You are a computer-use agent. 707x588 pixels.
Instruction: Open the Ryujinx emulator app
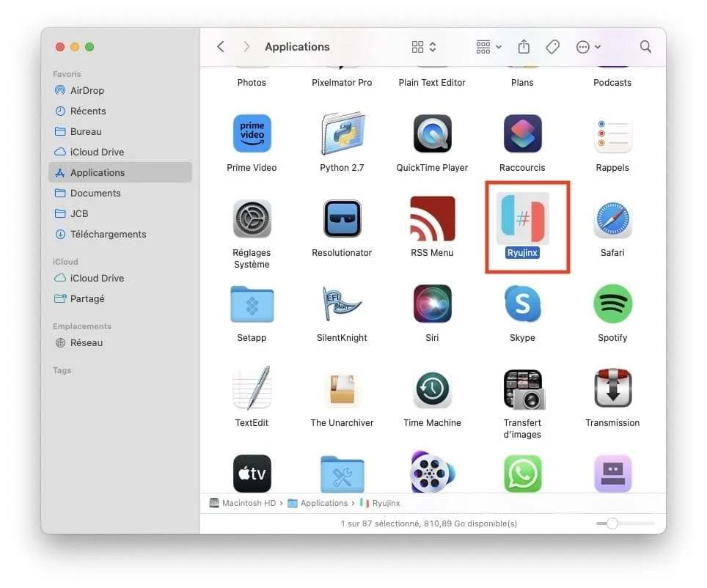click(x=523, y=218)
